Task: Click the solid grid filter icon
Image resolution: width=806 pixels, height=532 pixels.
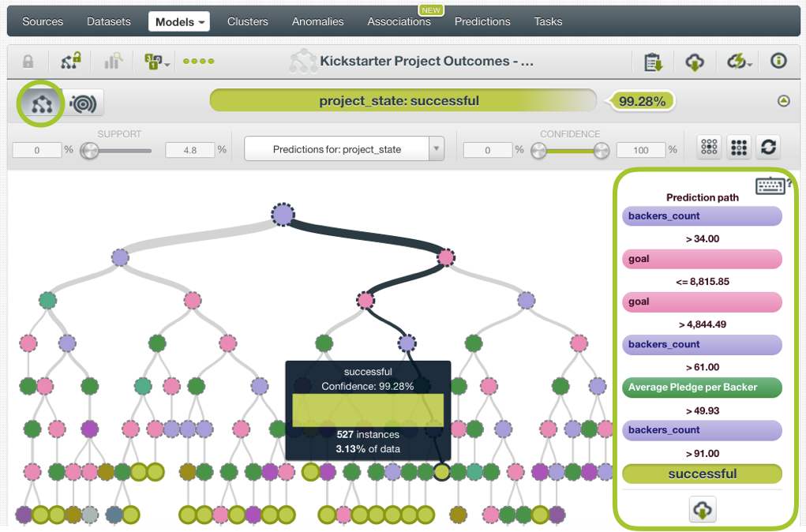Action: click(x=739, y=148)
